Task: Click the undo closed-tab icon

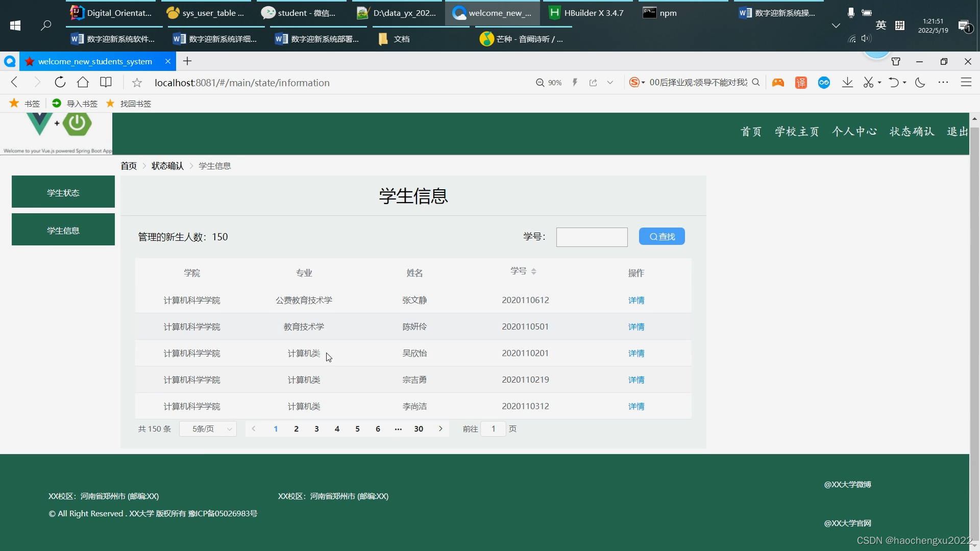Action: 893,83
